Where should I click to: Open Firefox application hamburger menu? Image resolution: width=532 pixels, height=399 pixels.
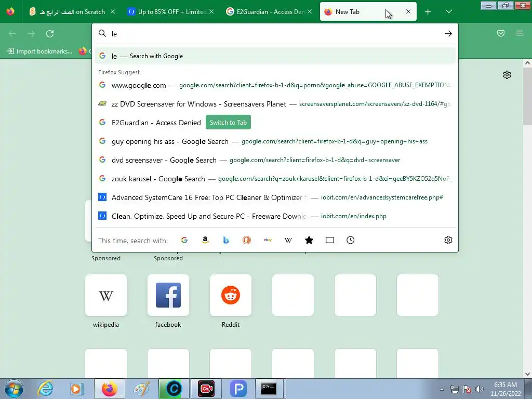click(520, 33)
